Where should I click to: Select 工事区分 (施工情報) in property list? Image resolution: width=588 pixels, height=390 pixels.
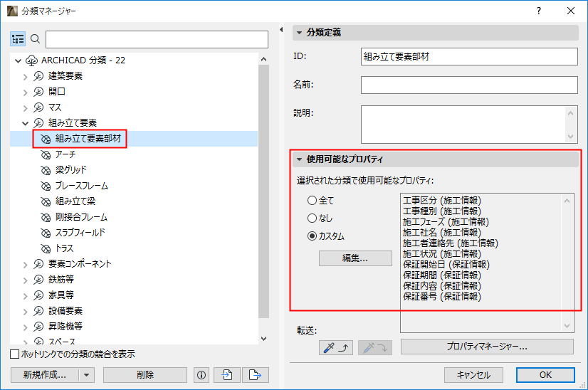tap(442, 201)
